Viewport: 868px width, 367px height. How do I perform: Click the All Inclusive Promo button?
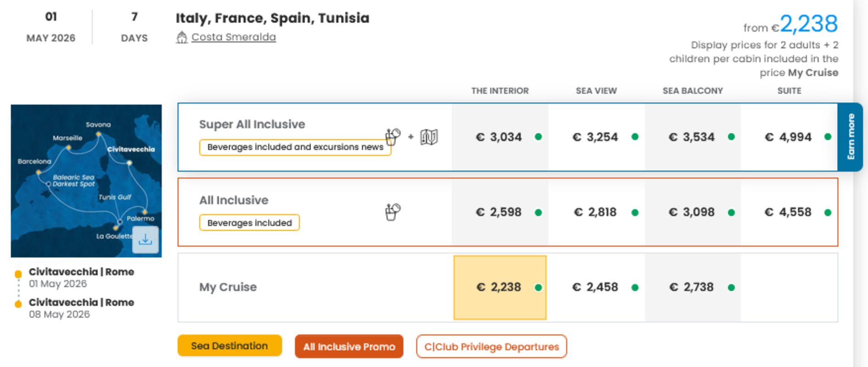[349, 347]
